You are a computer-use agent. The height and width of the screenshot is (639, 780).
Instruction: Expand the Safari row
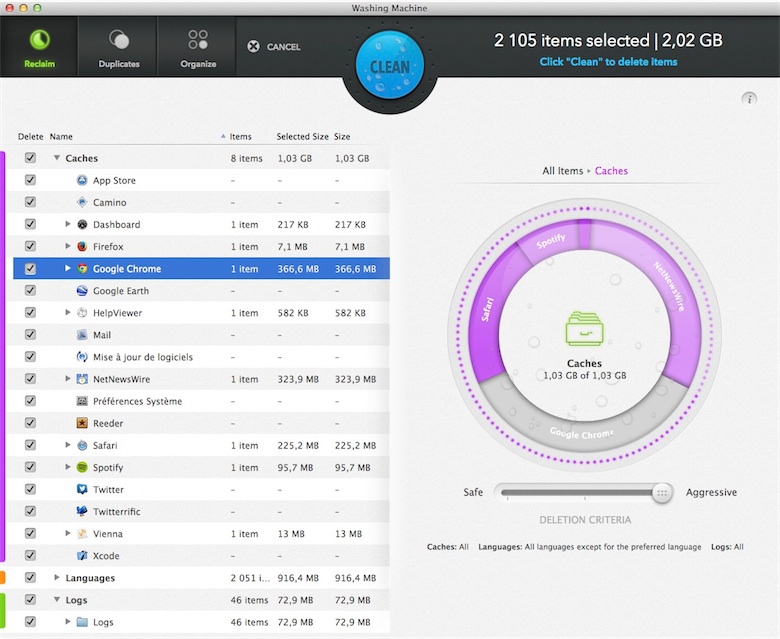[x=68, y=445]
